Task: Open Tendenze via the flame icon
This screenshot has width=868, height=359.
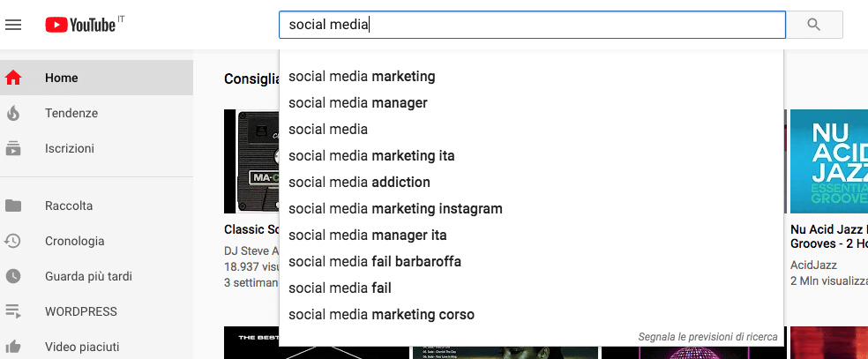Action: [12, 114]
